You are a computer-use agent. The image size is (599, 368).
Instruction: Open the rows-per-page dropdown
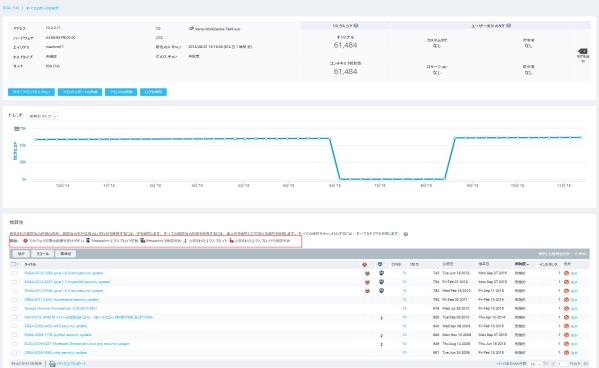[535, 363]
